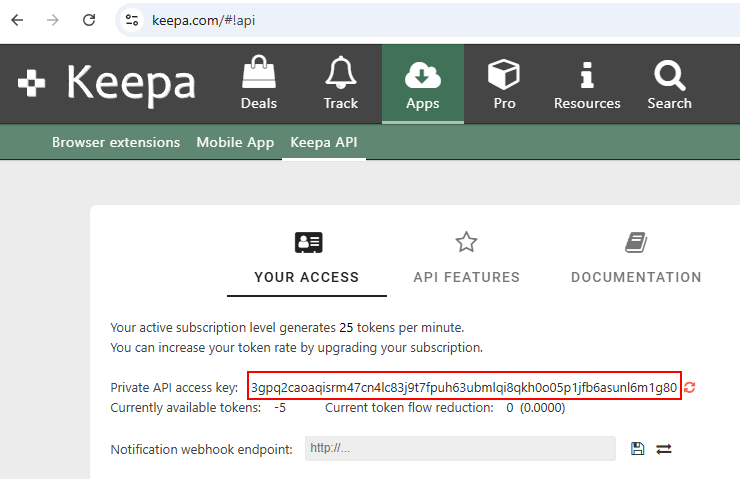Open the Pro box icon
The image size is (740, 479).
point(504,74)
